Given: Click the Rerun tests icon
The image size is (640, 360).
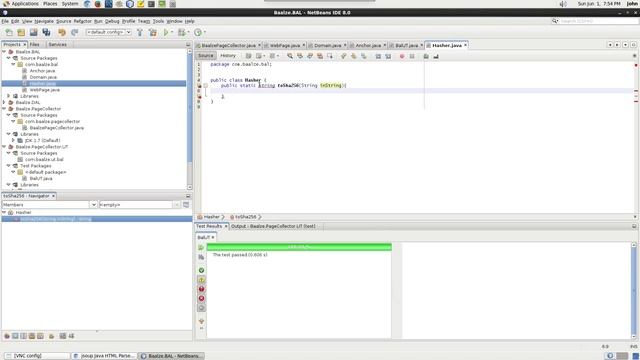Looking at the screenshot, I should pyautogui.click(x=201, y=248).
